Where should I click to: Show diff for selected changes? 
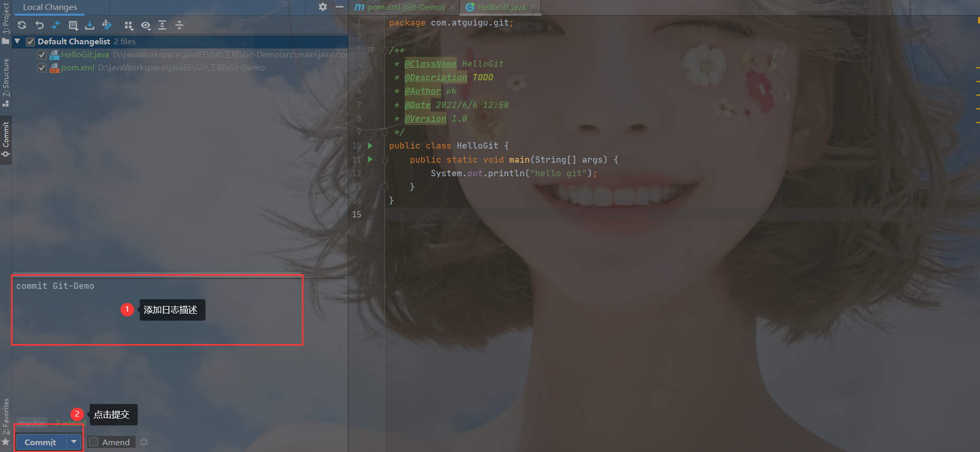(x=56, y=25)
